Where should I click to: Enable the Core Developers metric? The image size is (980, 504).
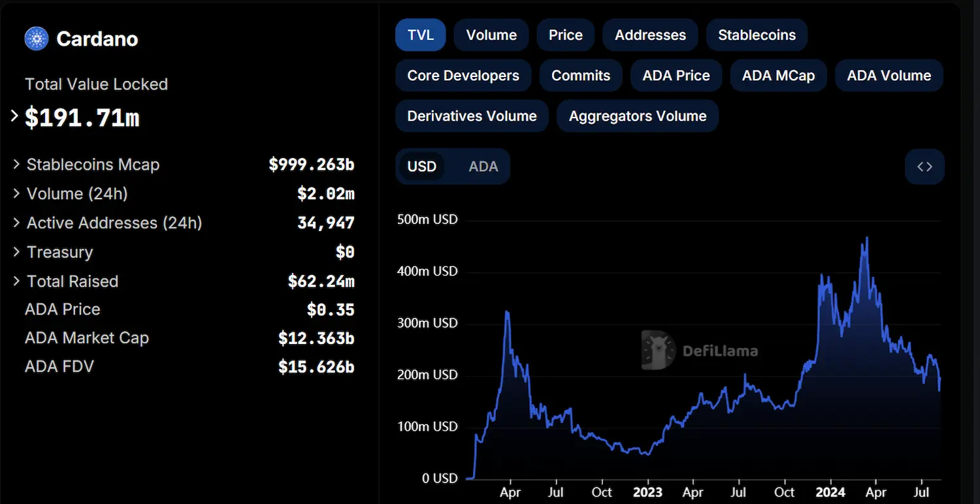coord(463,76)
